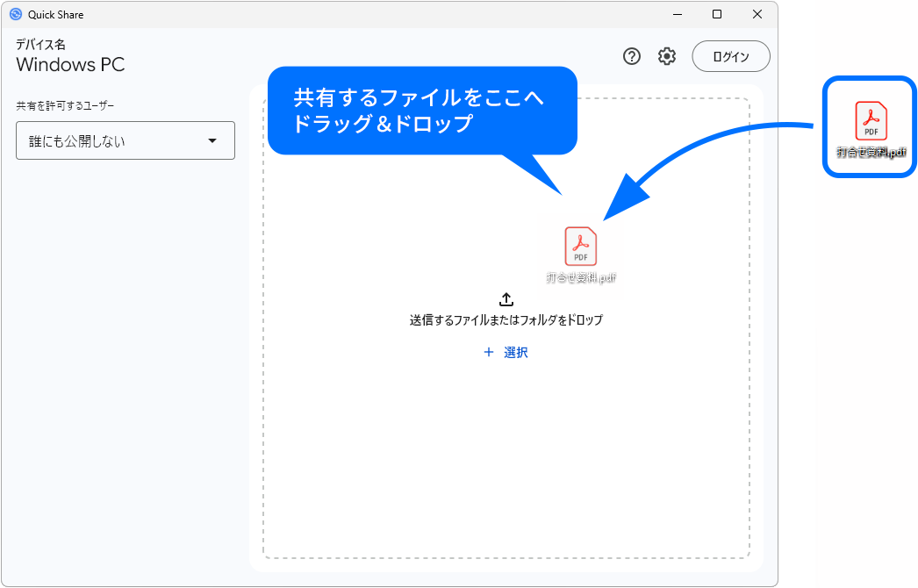
Task: Click the upload arrow icon
Action: pyautogui.click(x=506, y=298)
